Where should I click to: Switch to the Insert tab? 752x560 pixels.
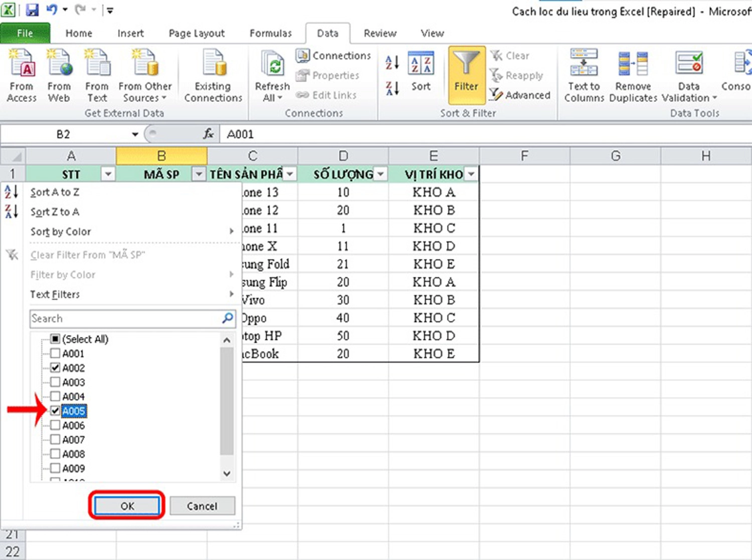tap(130, 33)
